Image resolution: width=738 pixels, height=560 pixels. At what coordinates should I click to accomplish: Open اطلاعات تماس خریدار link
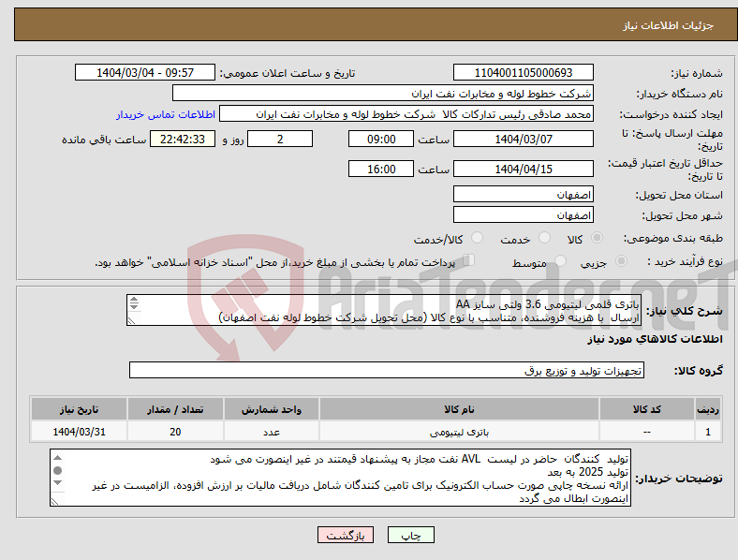tap(166, 114)
